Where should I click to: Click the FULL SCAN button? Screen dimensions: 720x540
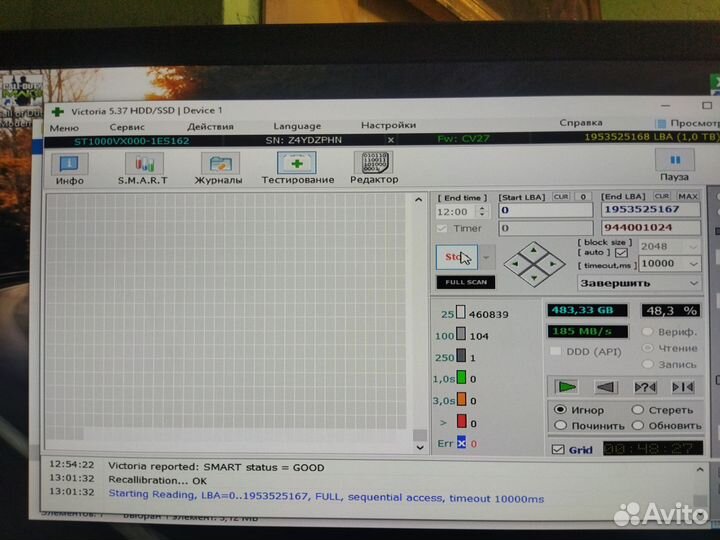(x=466, y=282)
